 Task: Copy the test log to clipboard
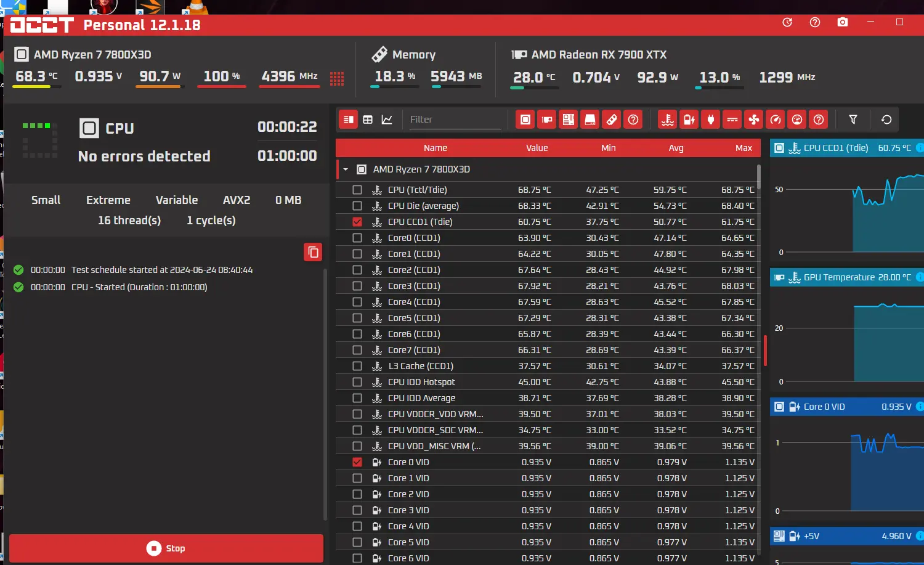(313, 252)
